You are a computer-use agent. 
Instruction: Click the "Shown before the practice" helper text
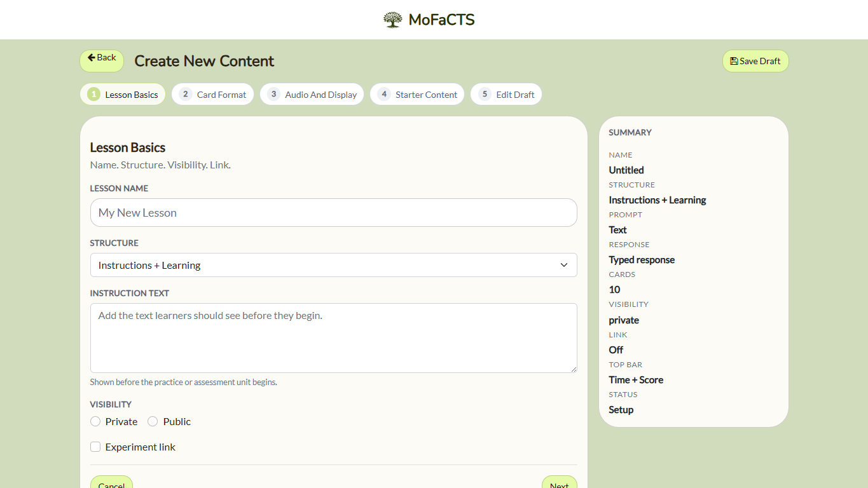pos(183,382)
